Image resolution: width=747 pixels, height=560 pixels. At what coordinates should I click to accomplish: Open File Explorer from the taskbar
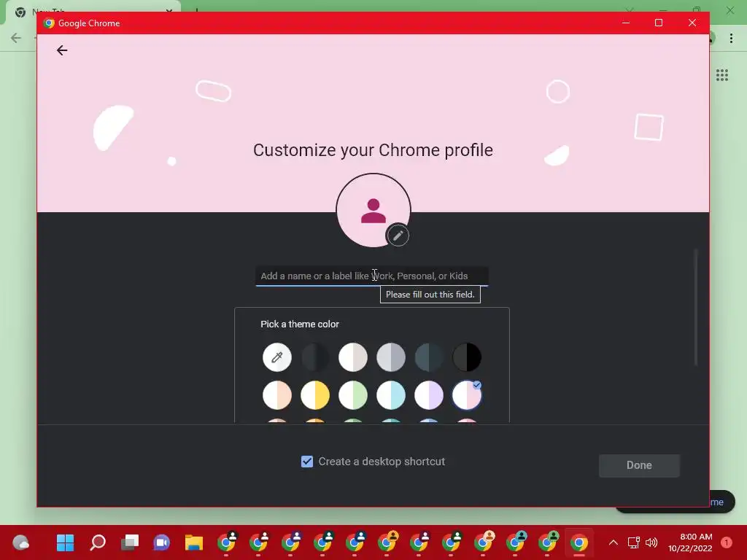(x=194, y=542)
